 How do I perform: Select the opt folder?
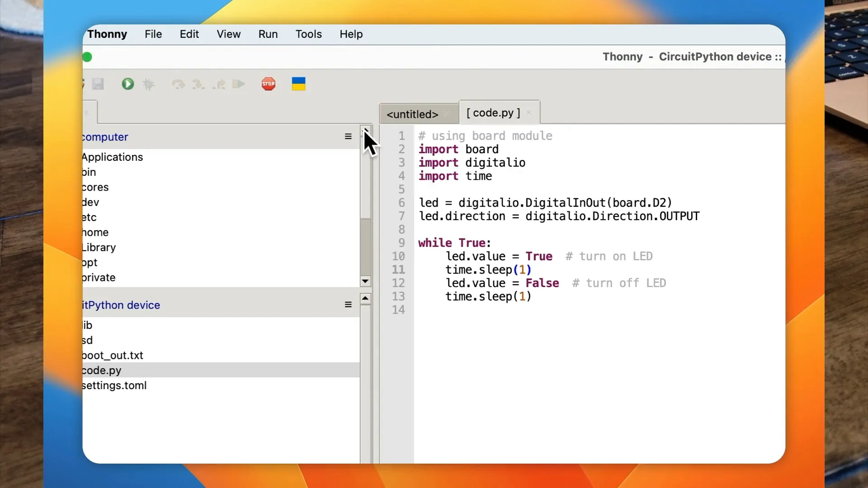coord(221,263)
